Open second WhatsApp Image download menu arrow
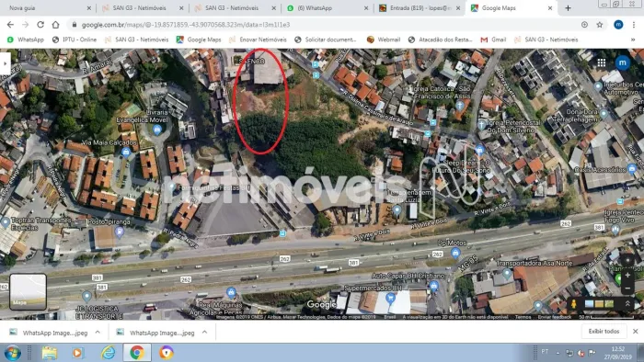Screen dimensions: 644x362 click(x=204, y=333)
